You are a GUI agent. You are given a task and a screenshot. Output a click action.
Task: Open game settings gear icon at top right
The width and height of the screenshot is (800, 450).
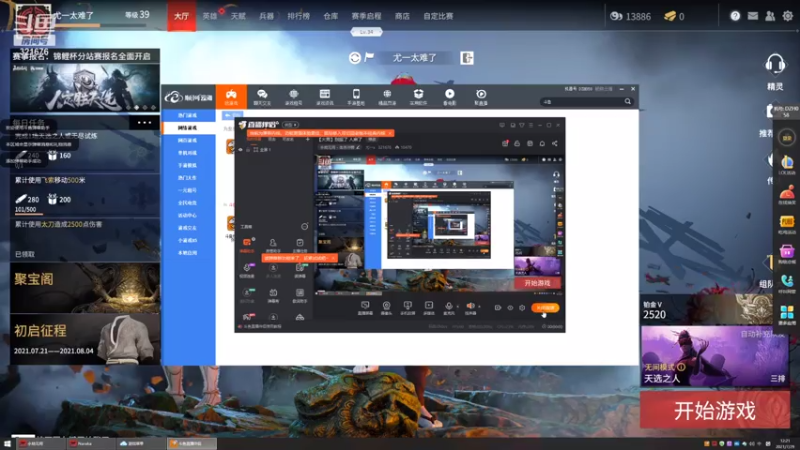point(788,16)
